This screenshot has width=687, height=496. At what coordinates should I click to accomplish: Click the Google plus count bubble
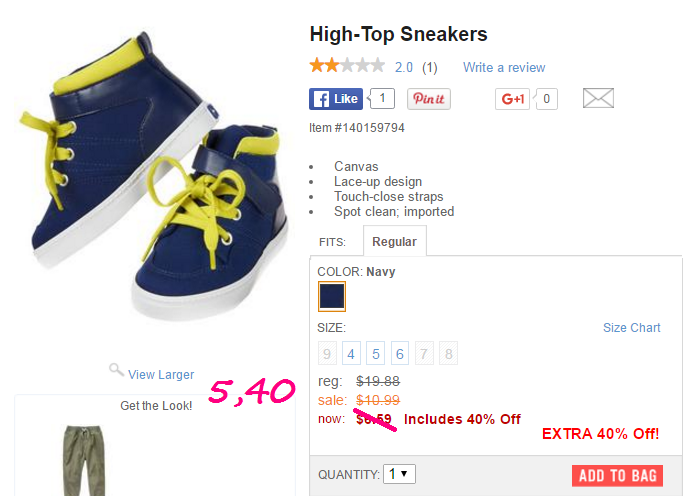pos(546,99)
